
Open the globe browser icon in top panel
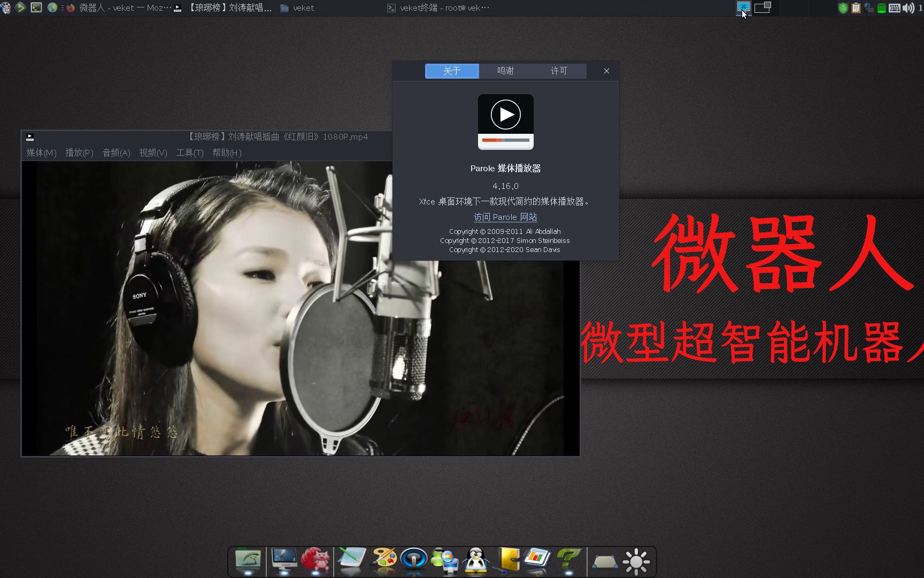tap(52, 7)
